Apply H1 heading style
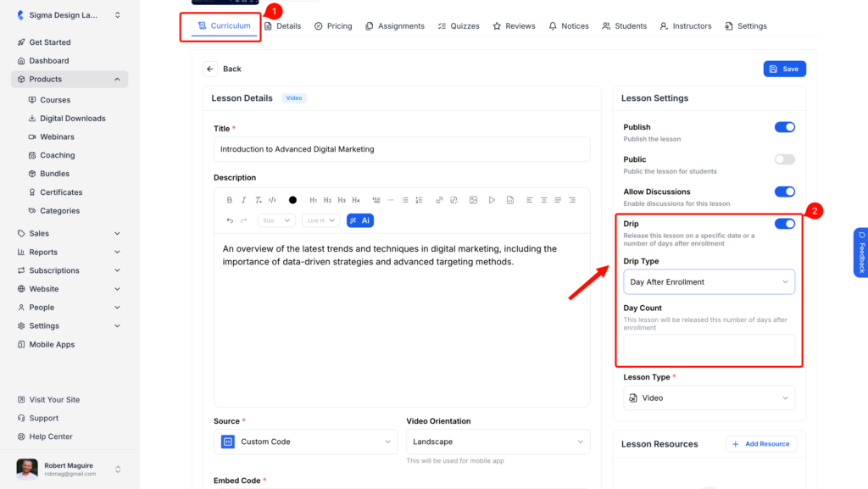This screenshot has width=868, height=489. coord(314,200)
